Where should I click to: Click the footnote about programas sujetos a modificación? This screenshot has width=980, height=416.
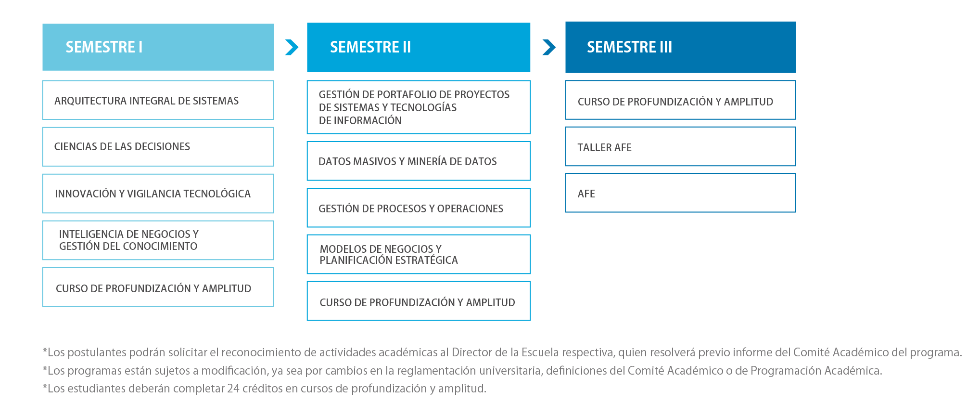tap(462, 371)
